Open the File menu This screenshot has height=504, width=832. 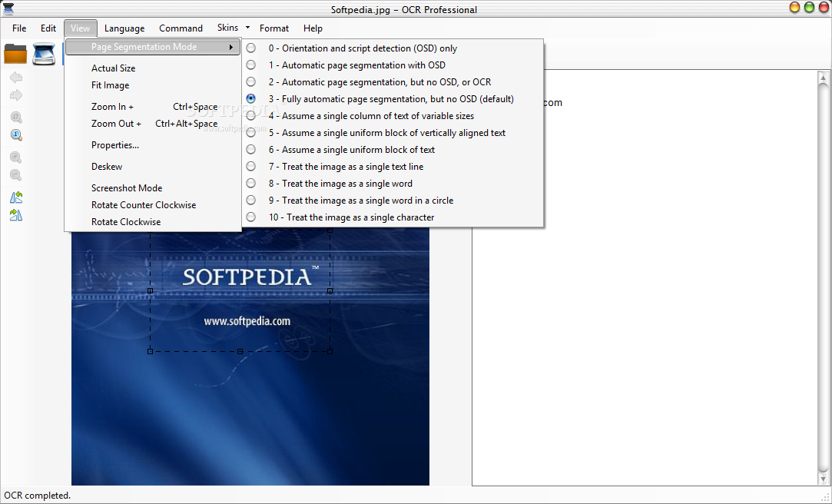[x=19, y=28]
